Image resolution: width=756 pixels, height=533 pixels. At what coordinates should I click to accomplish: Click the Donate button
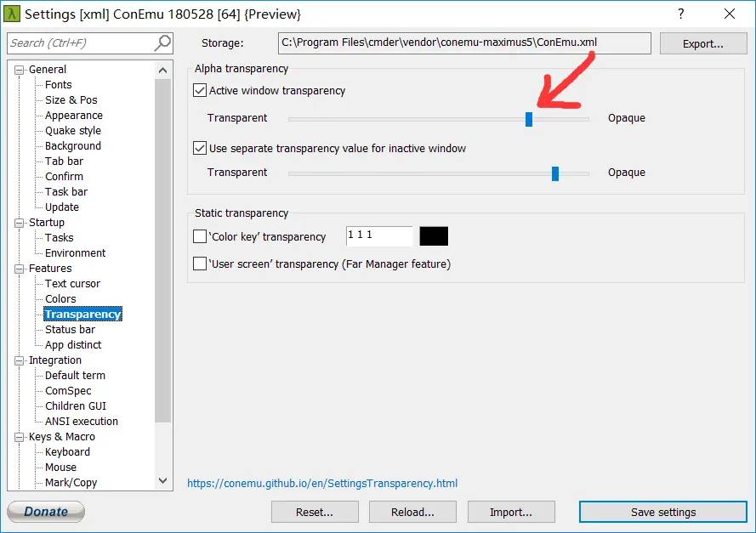[46, 511]
